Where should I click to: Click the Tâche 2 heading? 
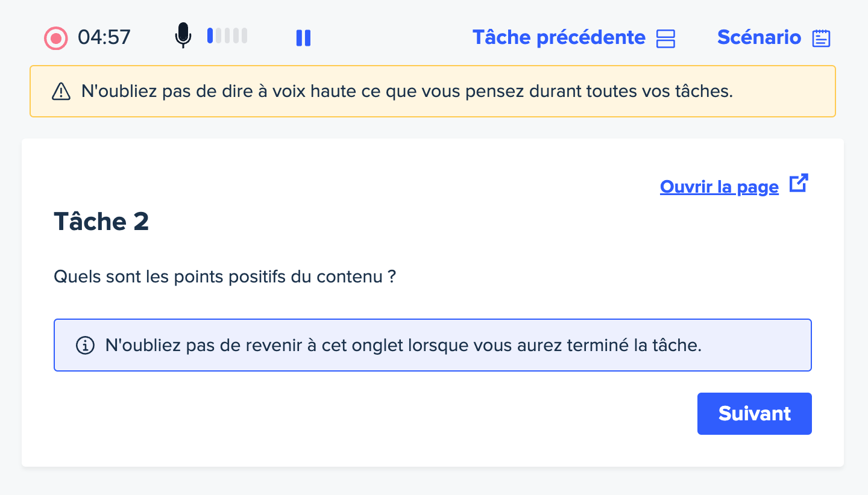tap(101, 222)
